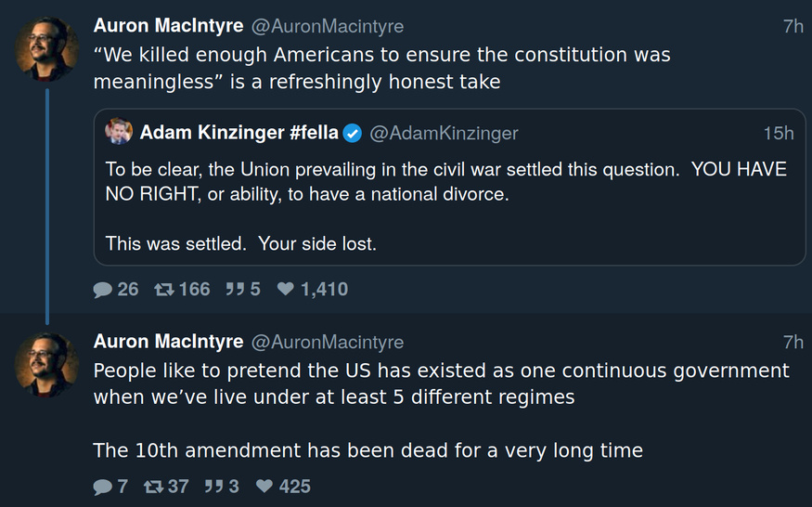Open the quoted tweet about national divorce
Viewport: 812px width, 507px height.
[445, 207]
